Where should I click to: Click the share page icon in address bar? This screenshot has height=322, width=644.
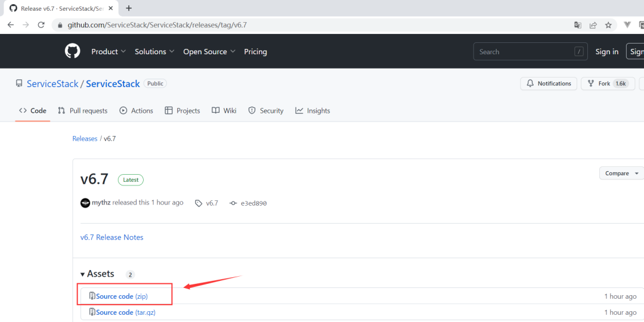click(x=593, y=25)
